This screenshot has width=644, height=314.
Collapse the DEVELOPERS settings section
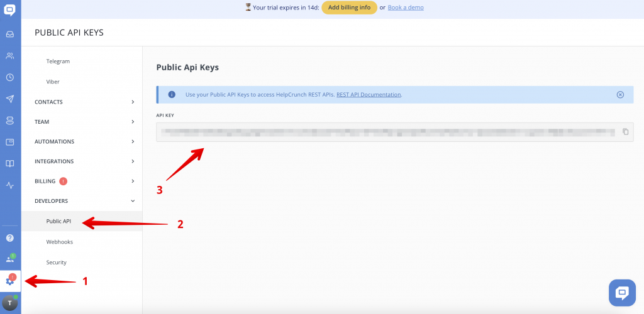click(x=85, y=201)
